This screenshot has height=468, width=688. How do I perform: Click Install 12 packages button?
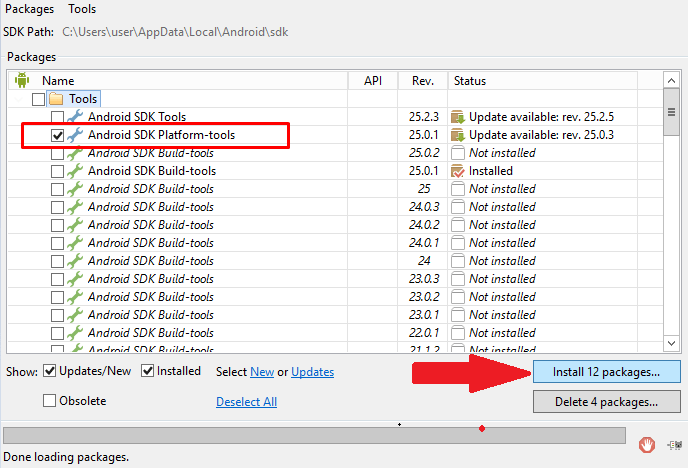(x=607, y=372)
